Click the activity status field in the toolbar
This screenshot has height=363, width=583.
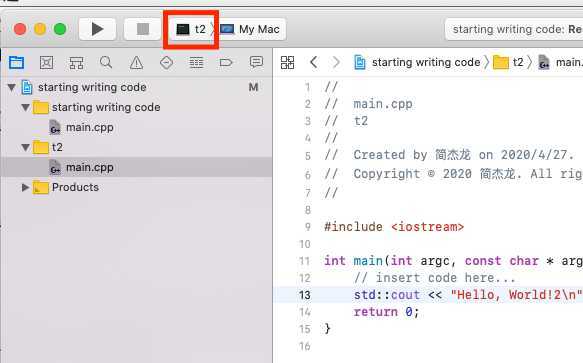pyautogui.click(x=514, y=29)
